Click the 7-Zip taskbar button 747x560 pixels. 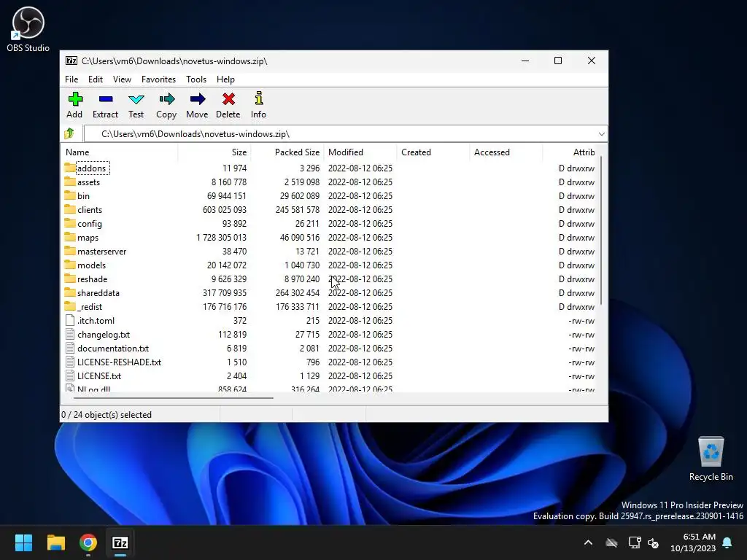click(120, 542)
